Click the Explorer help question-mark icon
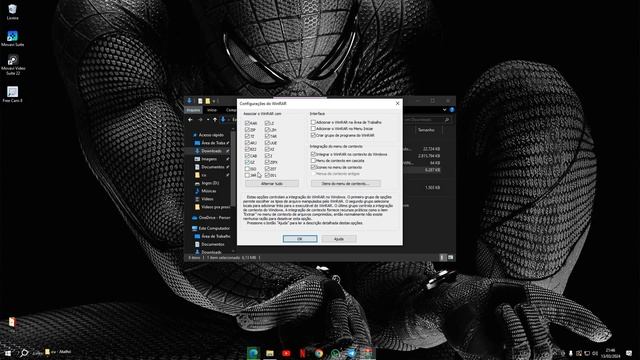This screenshot has height=360, width=640. coord(451,110)
